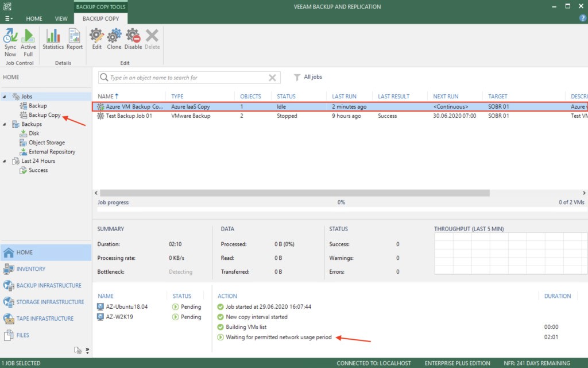The image size is (588, 368).
Task: Click the SOBR 01 target of Azure job
Action: point(498,106)
